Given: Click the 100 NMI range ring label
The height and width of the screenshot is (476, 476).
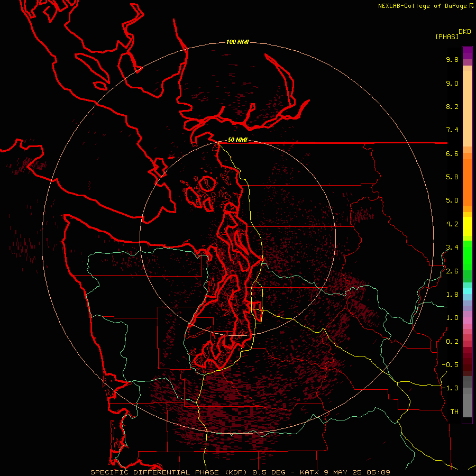Looking at the screenshot, I should coord(237,42).
